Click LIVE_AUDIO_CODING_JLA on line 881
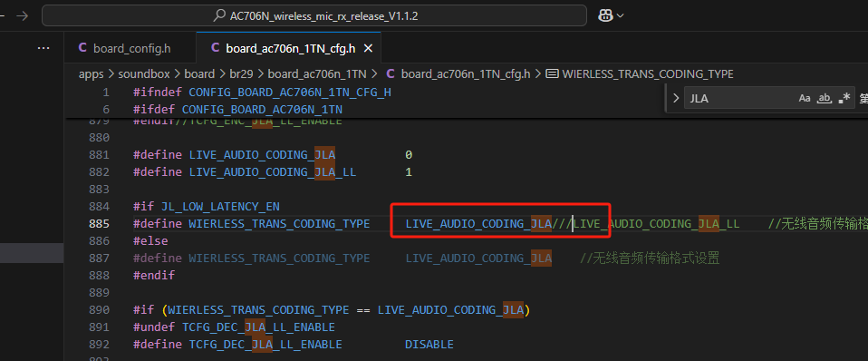Viewport: 868px width, 361px height. tap(263, 155)
